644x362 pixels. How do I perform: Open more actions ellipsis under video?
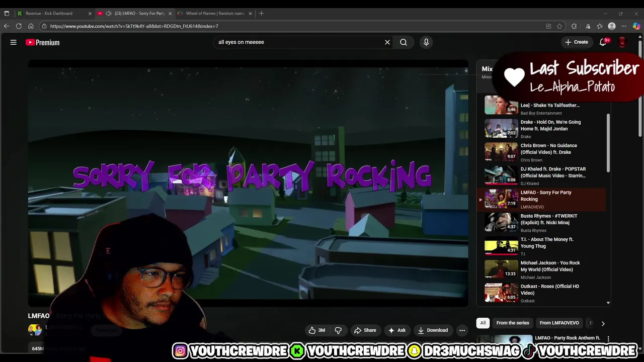tap(462, 330)
